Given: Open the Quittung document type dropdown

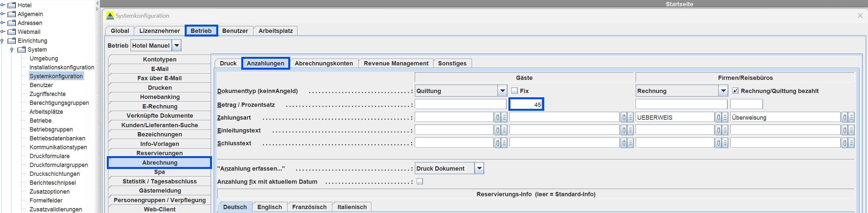Looking at the screenshot, I should 503,91.
